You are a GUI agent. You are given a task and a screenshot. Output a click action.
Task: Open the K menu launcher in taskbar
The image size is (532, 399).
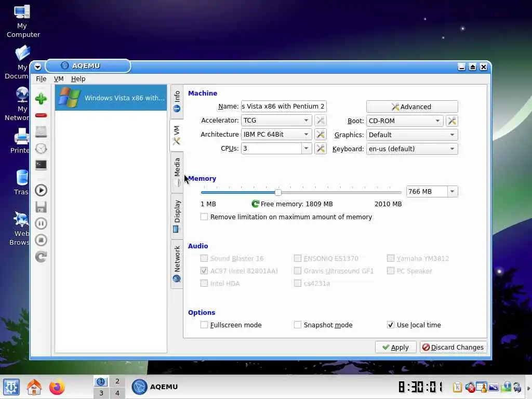click(11, 387)
